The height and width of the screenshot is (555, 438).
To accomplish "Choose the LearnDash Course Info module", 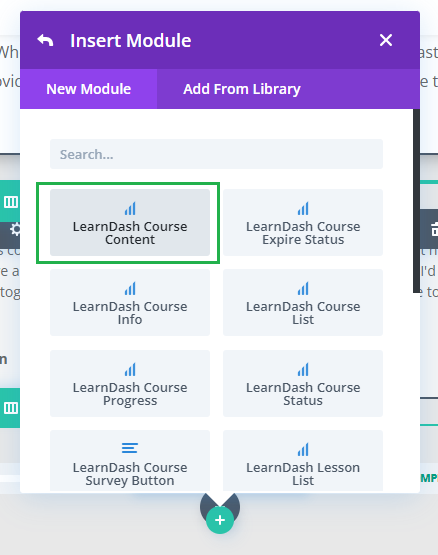I will [130, 302].
